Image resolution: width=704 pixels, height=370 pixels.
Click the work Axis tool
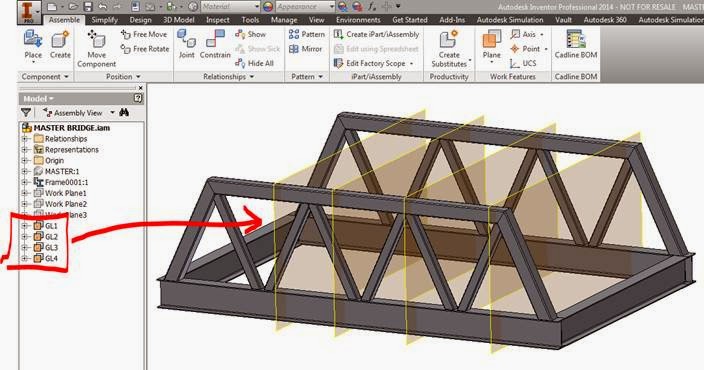click(524, 34)
